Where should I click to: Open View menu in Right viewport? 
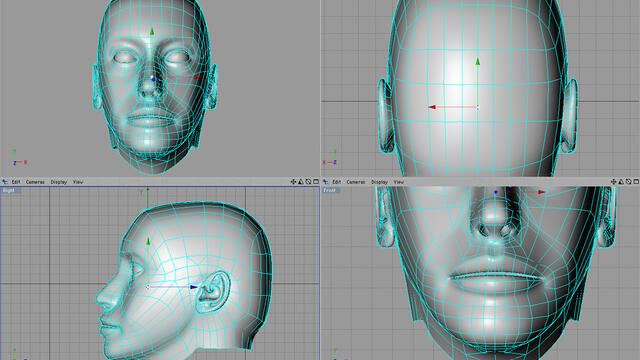coord(78,182)
